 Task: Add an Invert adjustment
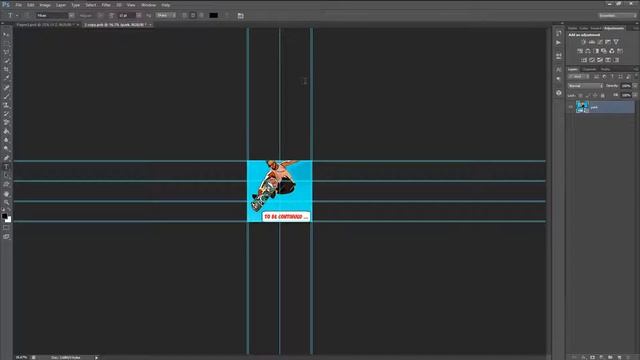(584, 60)
